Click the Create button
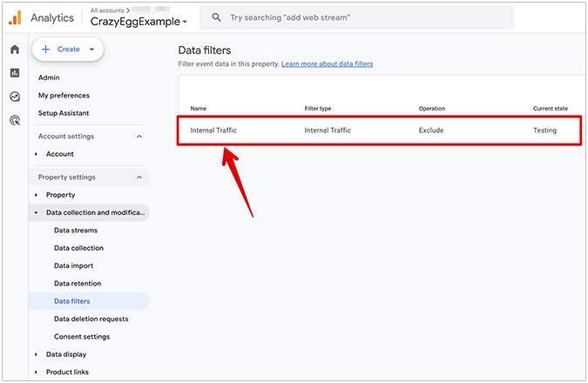588x383 pixels. [x=68, y=50]
